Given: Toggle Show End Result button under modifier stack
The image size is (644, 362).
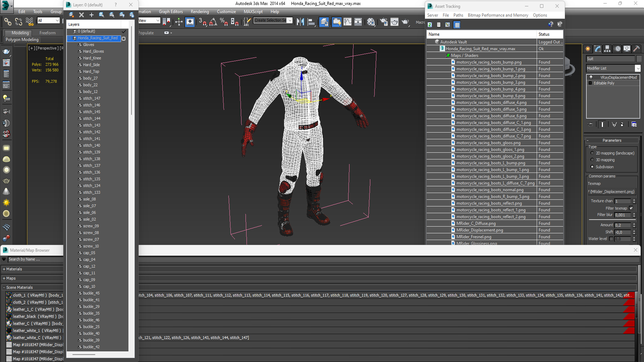Looking at the screenshot, I should pos(602,124).
